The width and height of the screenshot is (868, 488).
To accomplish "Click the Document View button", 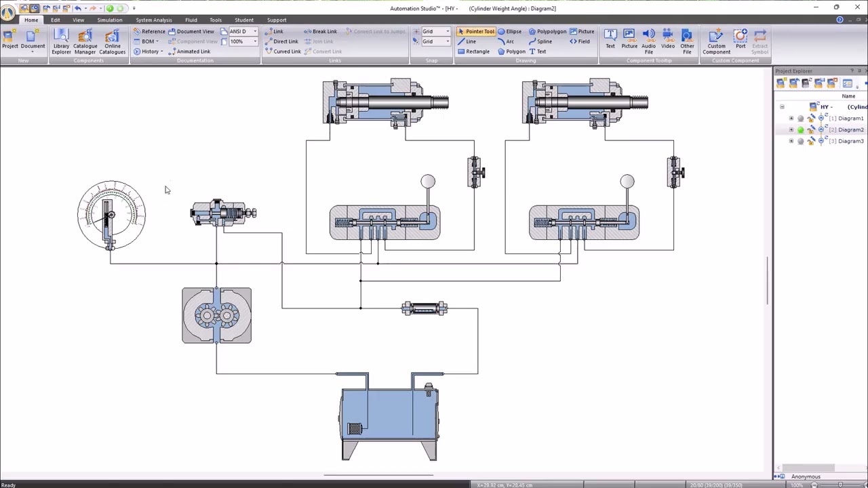I will tap(191, 31).
